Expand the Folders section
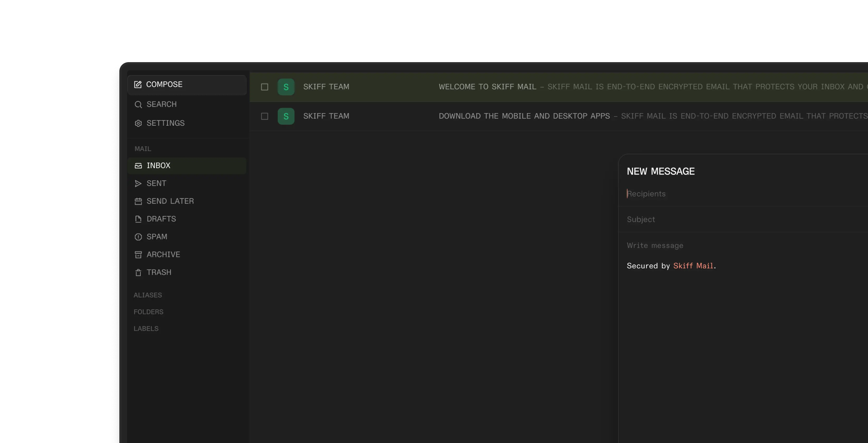 (x=149, y=312)
